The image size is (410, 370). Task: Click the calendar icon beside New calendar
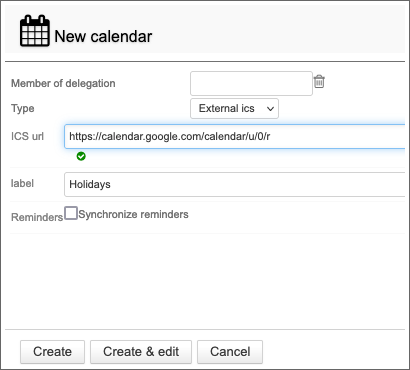click(35, 31)
